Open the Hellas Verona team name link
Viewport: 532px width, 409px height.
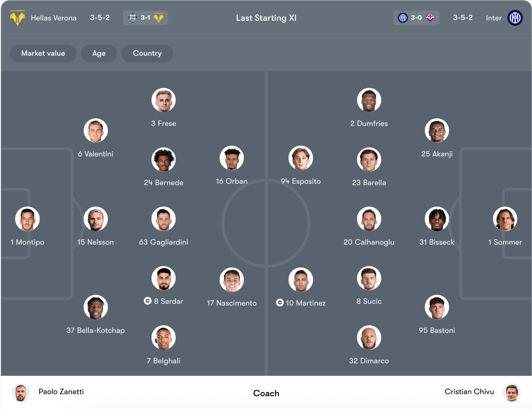pyautogui.click(x=53, y=18)
